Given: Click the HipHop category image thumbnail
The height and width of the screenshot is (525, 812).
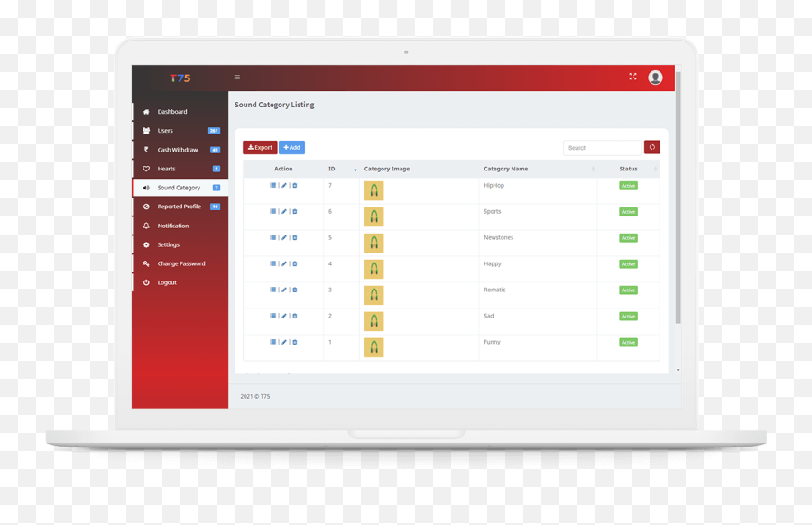Looking at the screenshot, I should click(x=374, y=190).
